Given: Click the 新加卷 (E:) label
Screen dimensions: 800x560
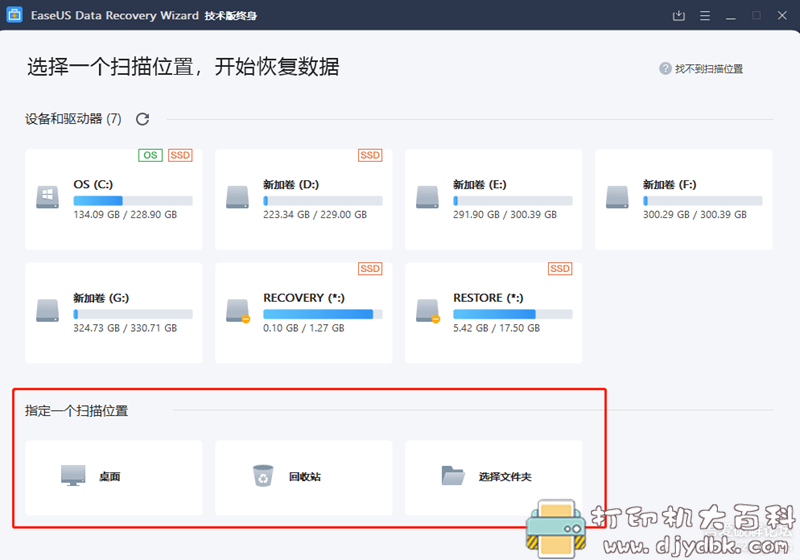Looking at the screenshot, I should click(480, 185).
